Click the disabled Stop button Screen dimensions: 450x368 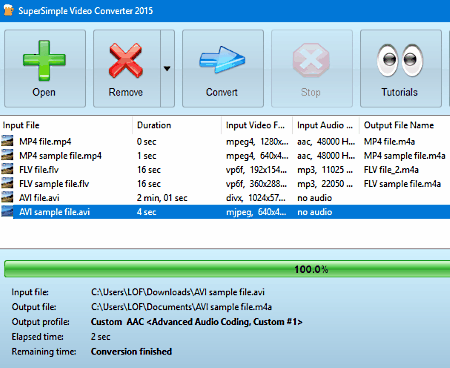click(312, 69)
